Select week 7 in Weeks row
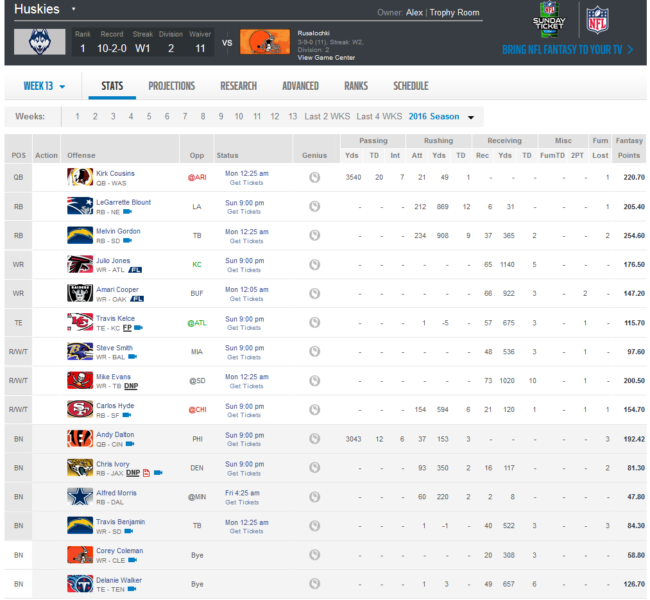 185,117
